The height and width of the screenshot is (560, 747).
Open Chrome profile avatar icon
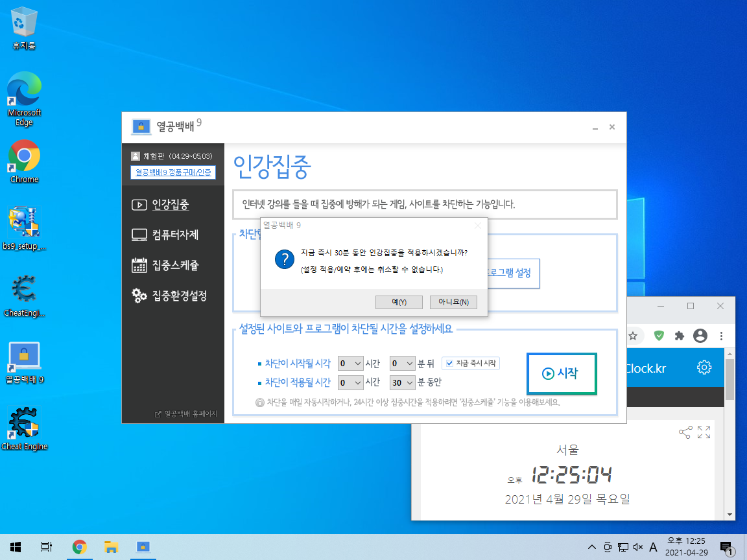(700, 336)
